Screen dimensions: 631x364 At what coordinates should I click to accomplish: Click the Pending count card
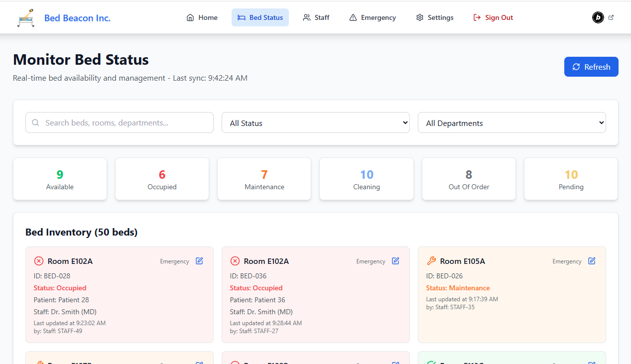pos(571,179)
